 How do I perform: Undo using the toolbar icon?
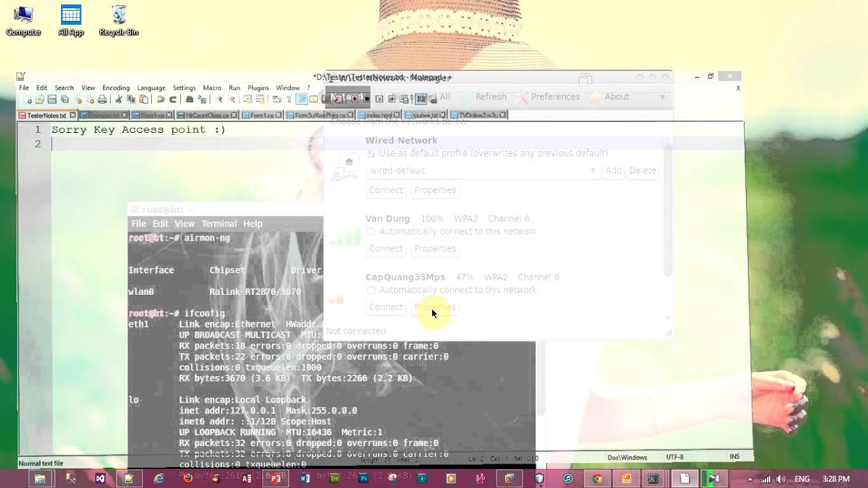[161, 100]
